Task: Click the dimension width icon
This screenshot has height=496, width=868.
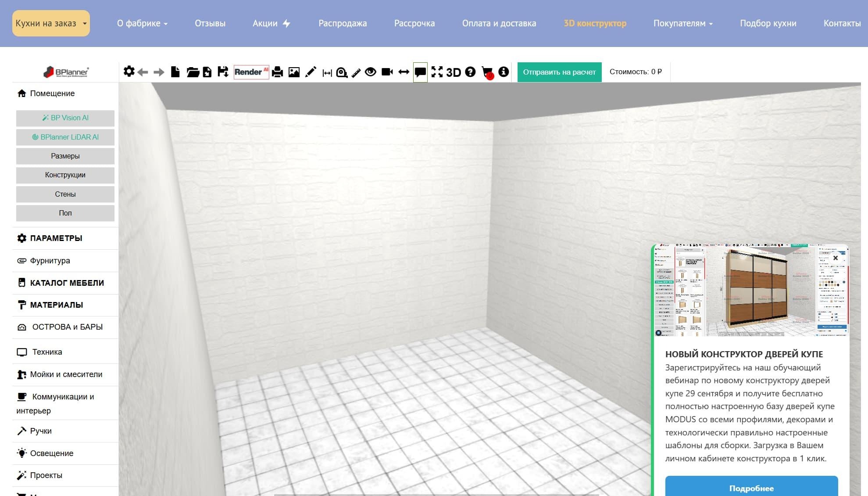Action: click(x=327, y=73)
